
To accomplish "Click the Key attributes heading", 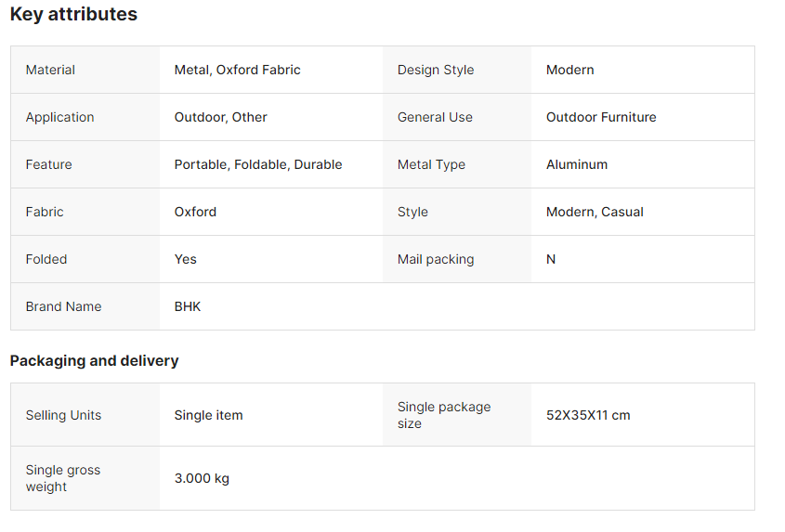I will coord(73,15).
